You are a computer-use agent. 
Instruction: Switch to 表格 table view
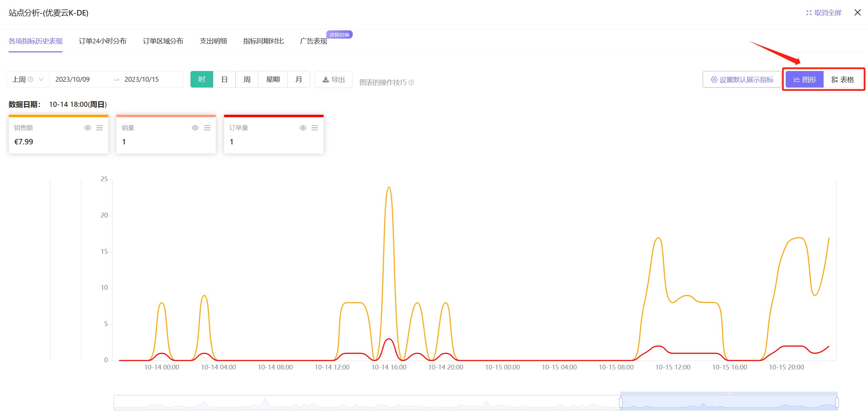[x=843, y=80]
